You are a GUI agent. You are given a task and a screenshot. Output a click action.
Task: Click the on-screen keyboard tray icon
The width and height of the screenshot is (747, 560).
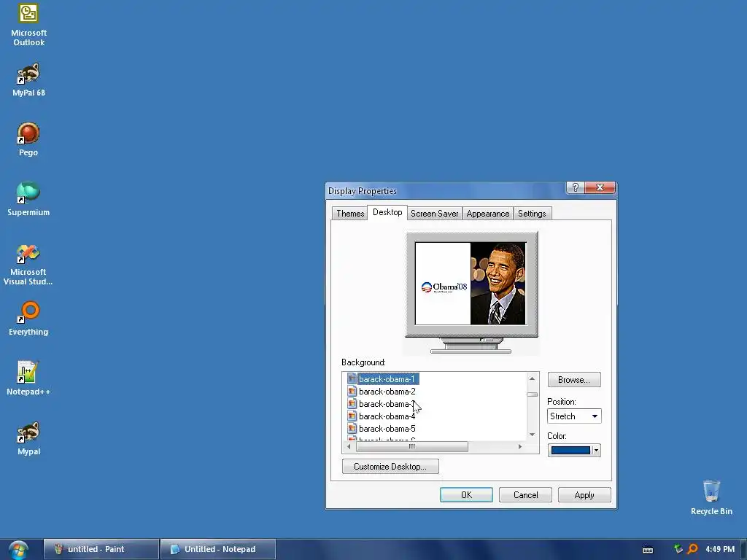point(648,550)
